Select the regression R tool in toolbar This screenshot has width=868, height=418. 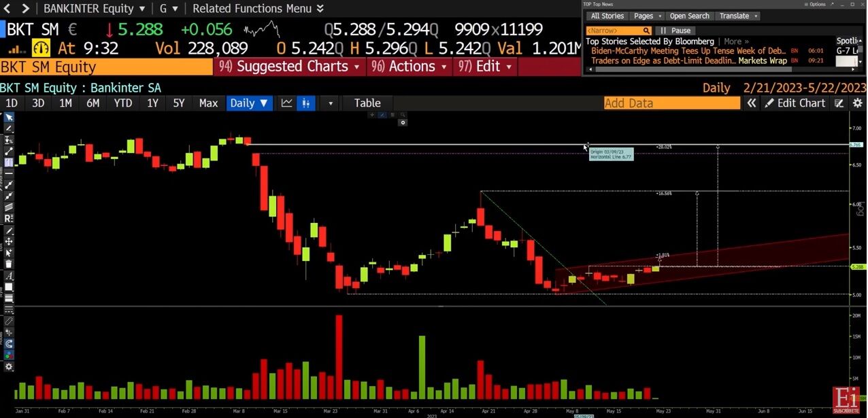coord(10,217)
